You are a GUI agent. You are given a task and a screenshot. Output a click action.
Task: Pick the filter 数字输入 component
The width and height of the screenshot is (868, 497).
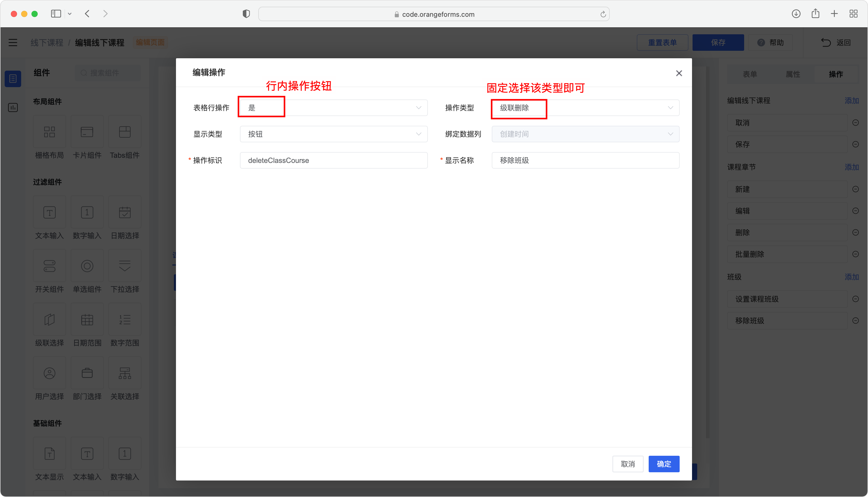87,218
